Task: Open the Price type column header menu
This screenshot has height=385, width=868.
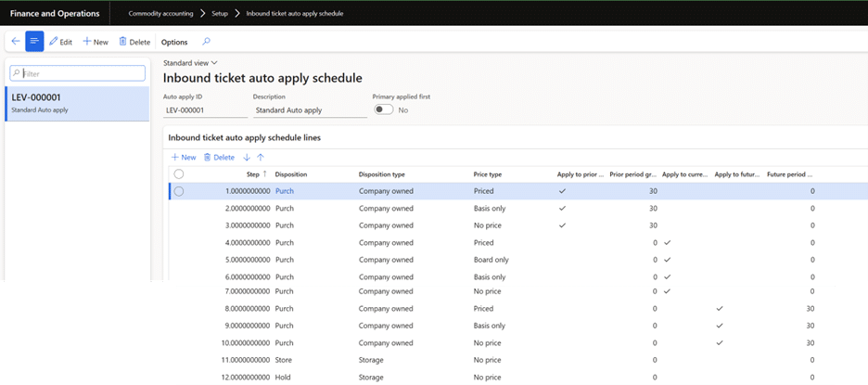Action: coord(488,173)
